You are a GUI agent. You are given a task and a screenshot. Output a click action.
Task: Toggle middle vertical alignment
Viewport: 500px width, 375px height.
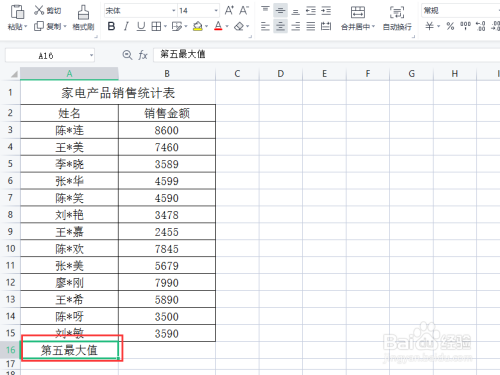(x=280, y=10)
